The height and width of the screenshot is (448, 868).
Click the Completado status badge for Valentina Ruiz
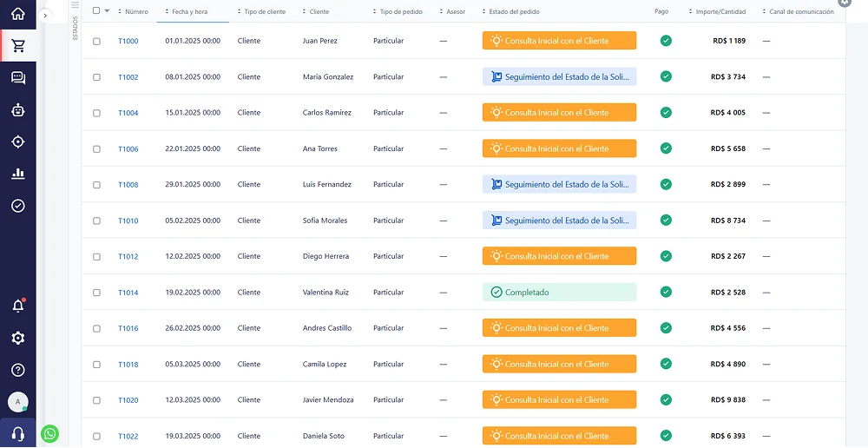(x=559, y=293)
